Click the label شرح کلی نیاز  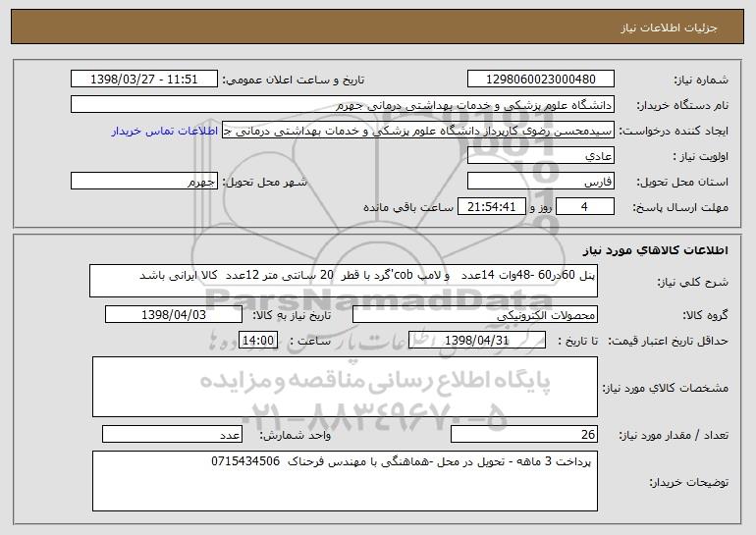[x=693, y=283]
